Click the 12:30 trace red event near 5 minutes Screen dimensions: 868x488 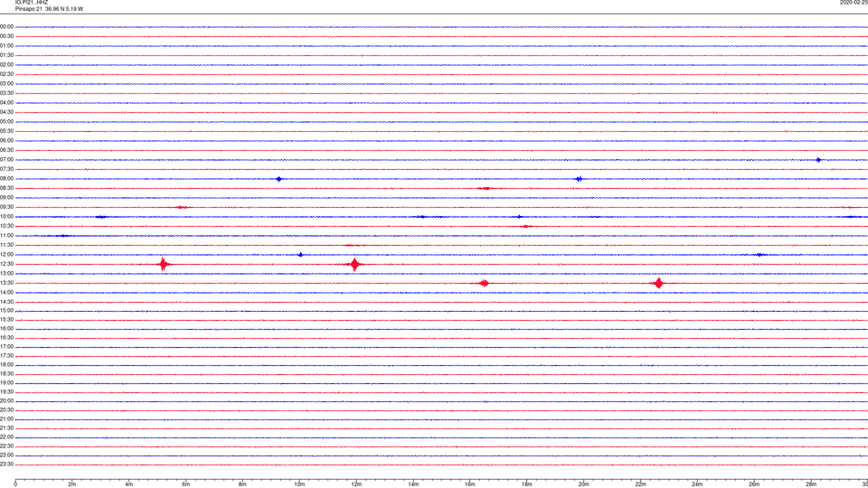coord(163,264)
